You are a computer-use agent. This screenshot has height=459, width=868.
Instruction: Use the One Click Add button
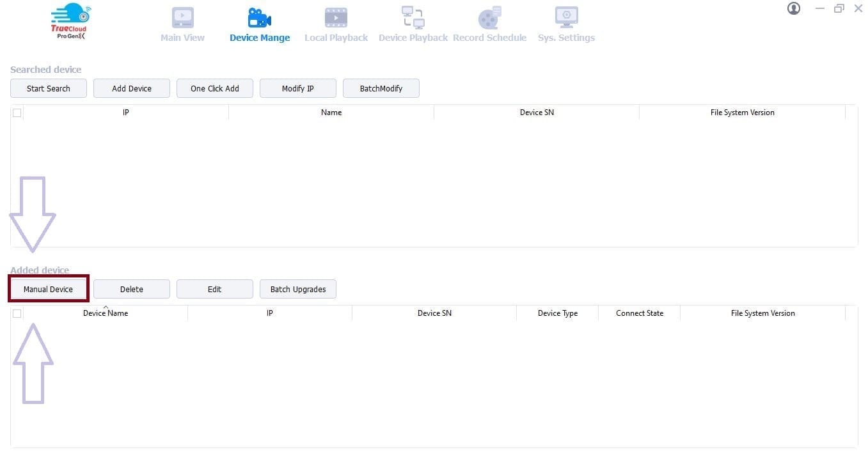coord(214,88)
